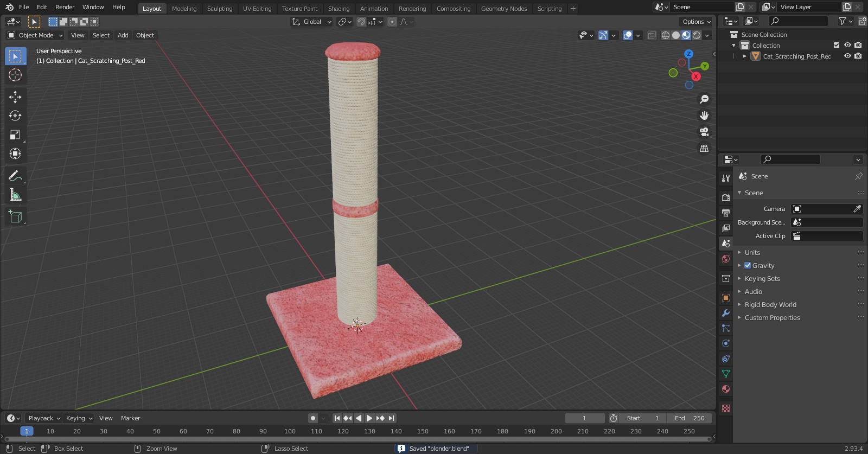This screenshot has height=454, width=868.
Task: Select the Scale tool
Action: click(15, 135)
